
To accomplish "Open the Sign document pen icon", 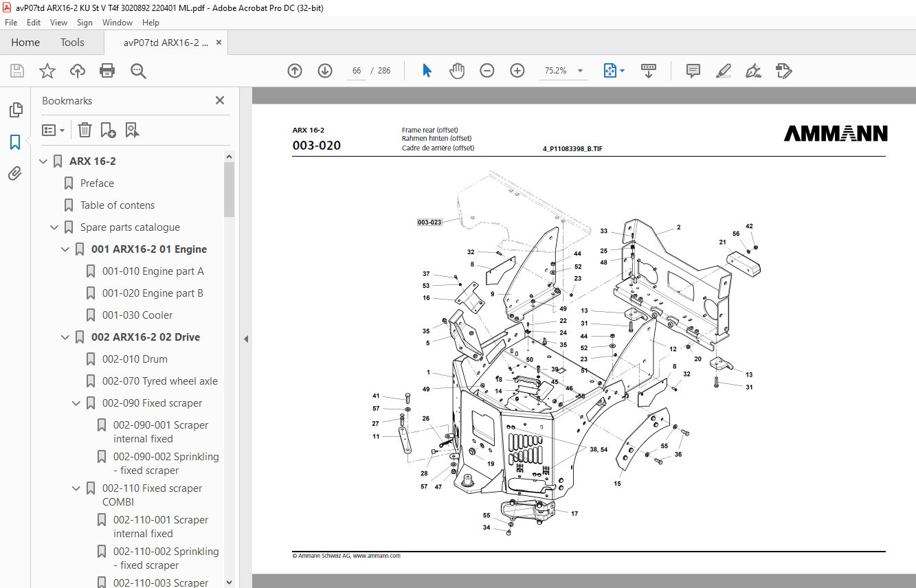I will (753, 71).
